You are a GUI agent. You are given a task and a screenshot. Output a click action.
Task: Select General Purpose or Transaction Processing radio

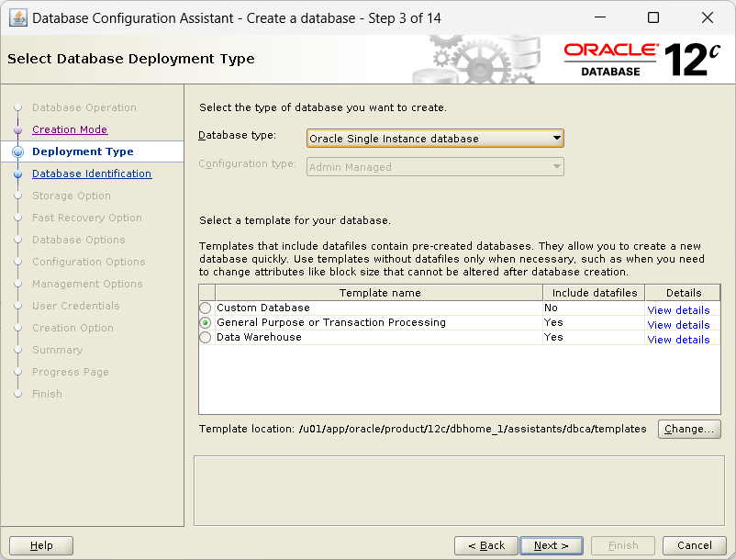[206, 322]
